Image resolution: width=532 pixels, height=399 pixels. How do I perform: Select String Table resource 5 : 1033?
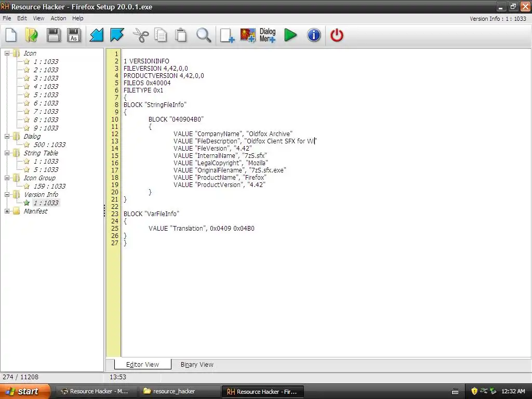46,170
